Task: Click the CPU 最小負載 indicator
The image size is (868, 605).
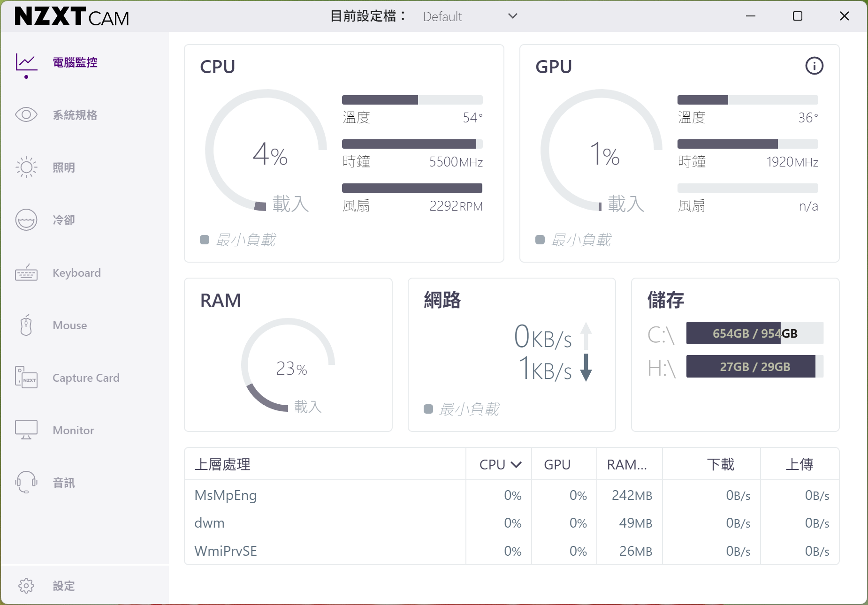Action: coord(238,240)
